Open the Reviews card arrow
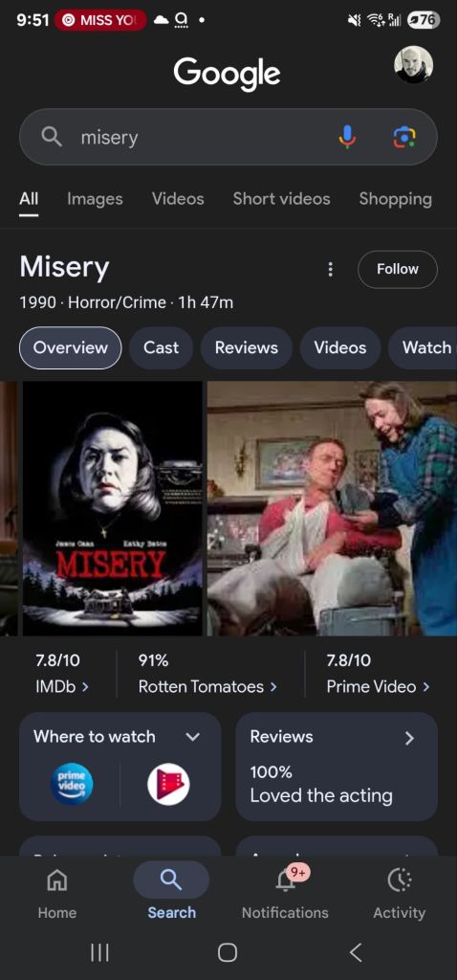Screen dimensions: 457x980 pyautogui.click(x=409, y=738)
